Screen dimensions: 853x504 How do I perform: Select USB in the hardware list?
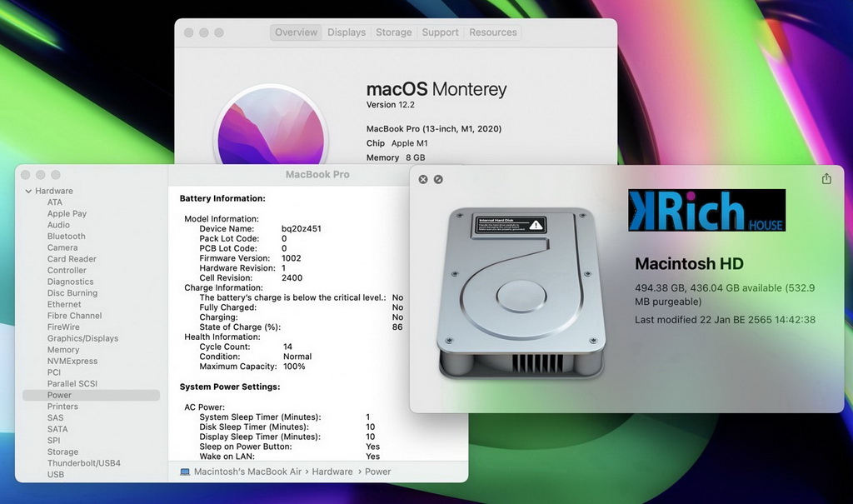[x=56, y=475]
